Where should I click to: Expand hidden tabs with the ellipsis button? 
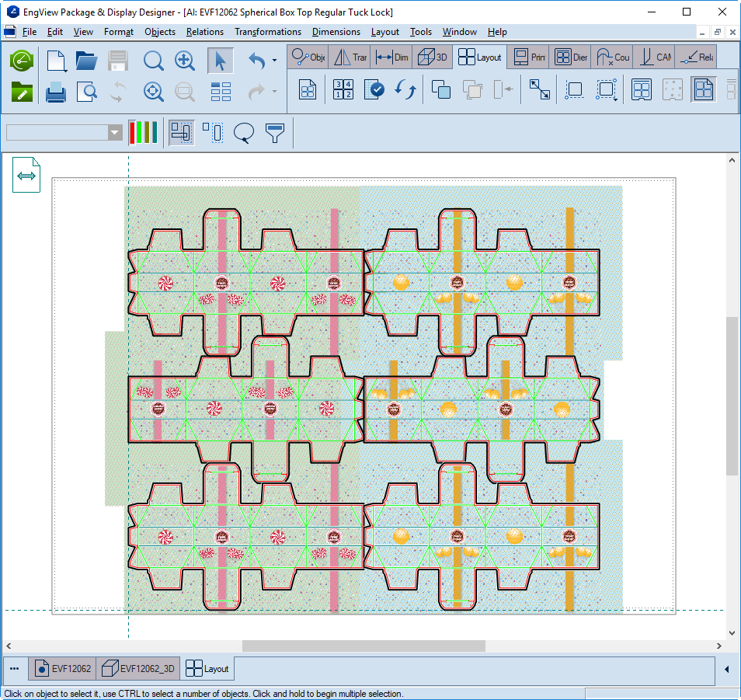pos(15,668)
